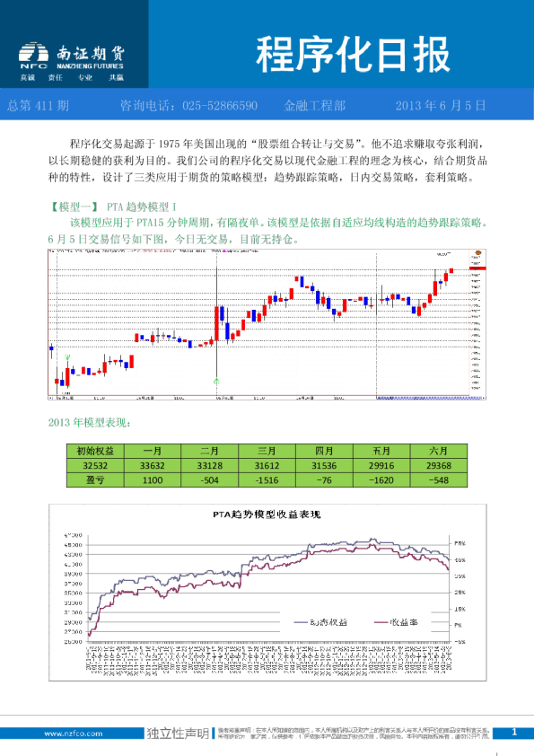Select the 五月 column header

pyautogui.click(x=381, y=451)
